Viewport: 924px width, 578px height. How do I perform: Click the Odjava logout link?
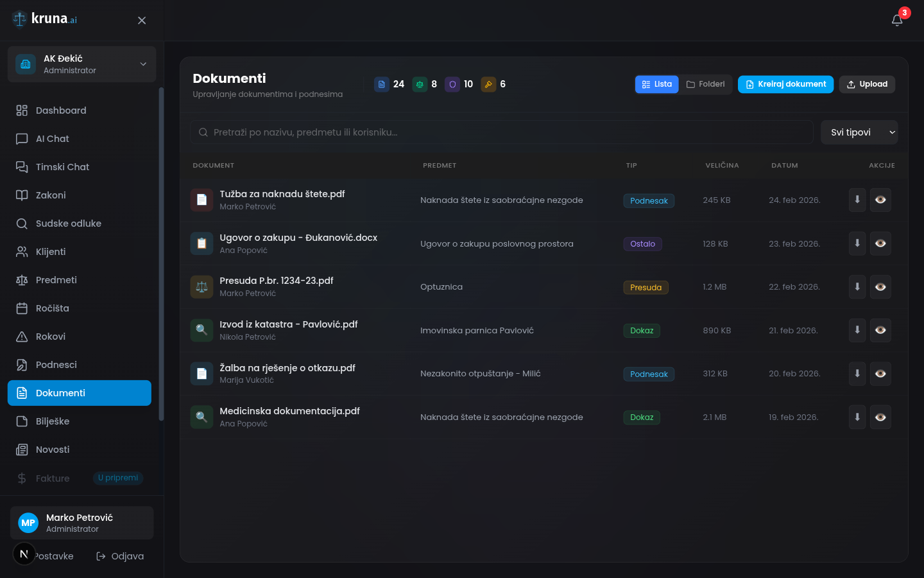121,556
